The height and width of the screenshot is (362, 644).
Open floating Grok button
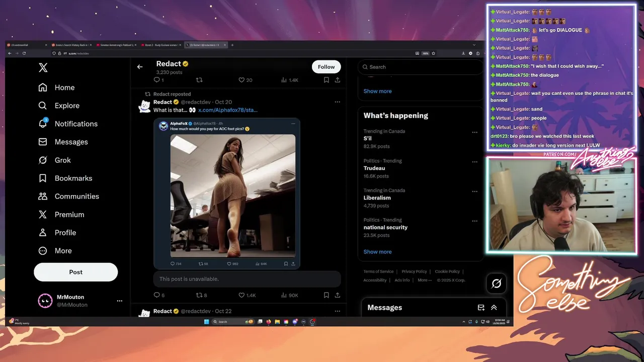496,284
